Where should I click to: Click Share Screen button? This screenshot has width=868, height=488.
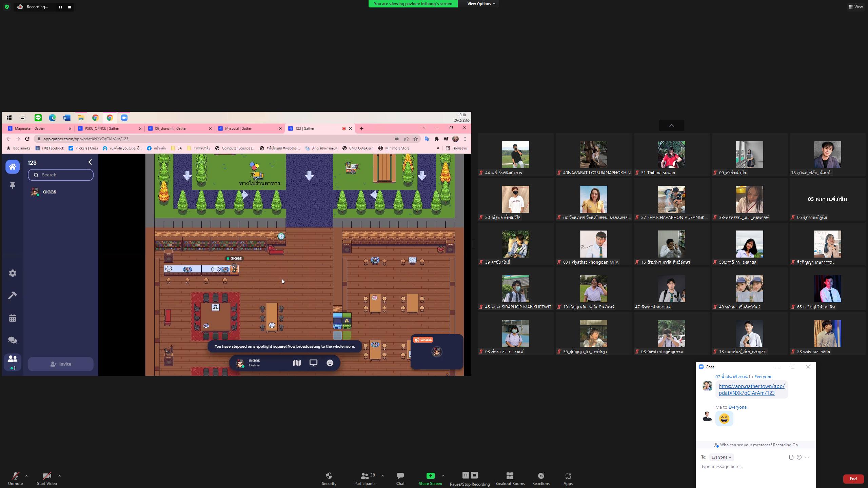click(430, 479)
